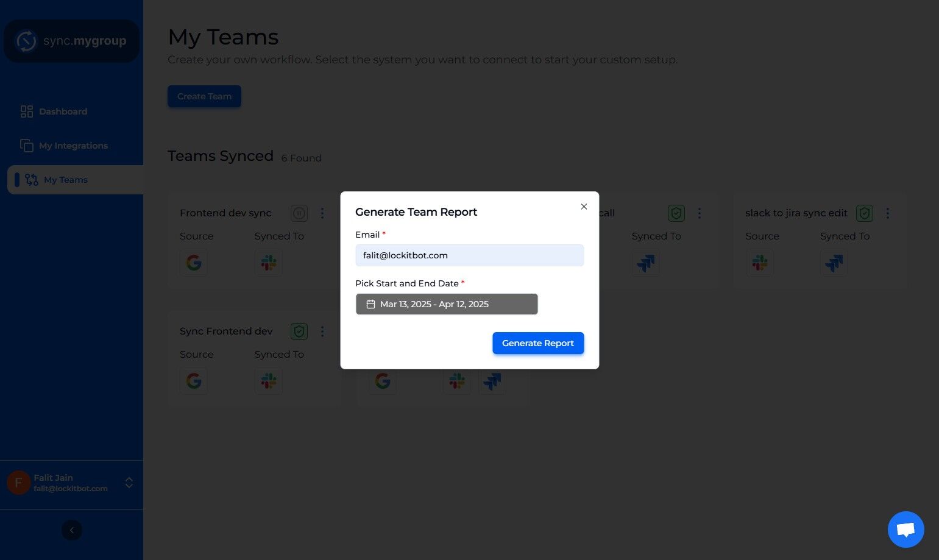This screenshot has width=939, height=560.
Task: Select My Teams in the sidebar
Action: coord(76,180)
